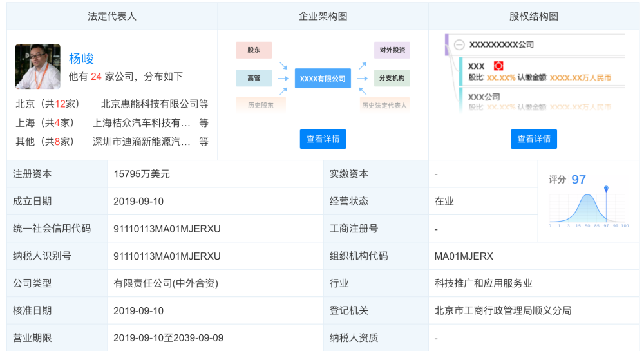The width and height of the screenshot is (644, 351).
Task: Click the 工商注册号 label cell
Action: pyautogui.click(x=376, y=229)
